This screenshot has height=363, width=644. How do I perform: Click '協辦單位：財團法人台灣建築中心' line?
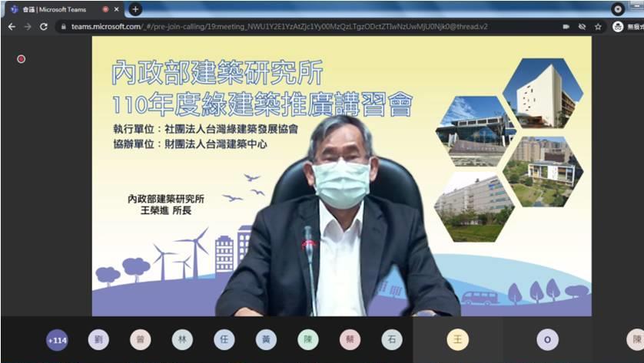(x=190, y=144)
